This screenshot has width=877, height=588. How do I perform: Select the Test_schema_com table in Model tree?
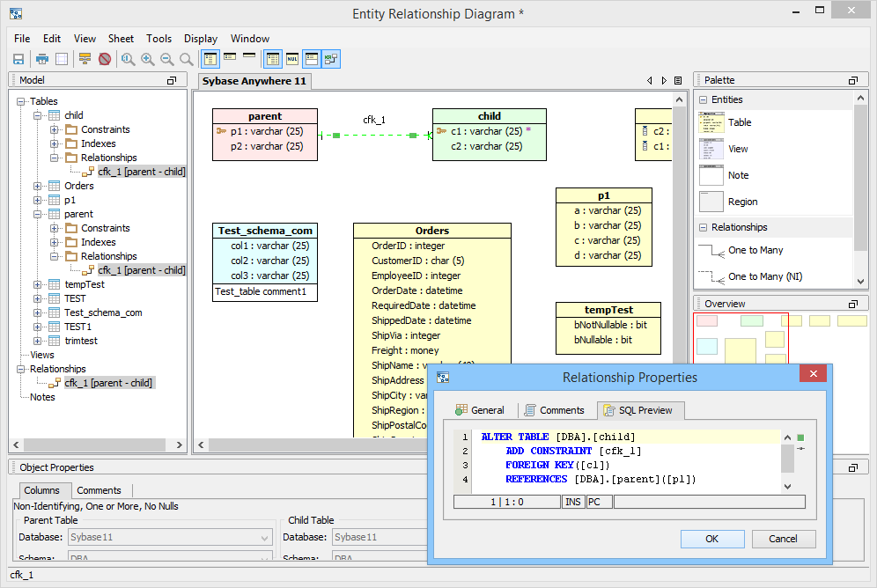point(103,313)
